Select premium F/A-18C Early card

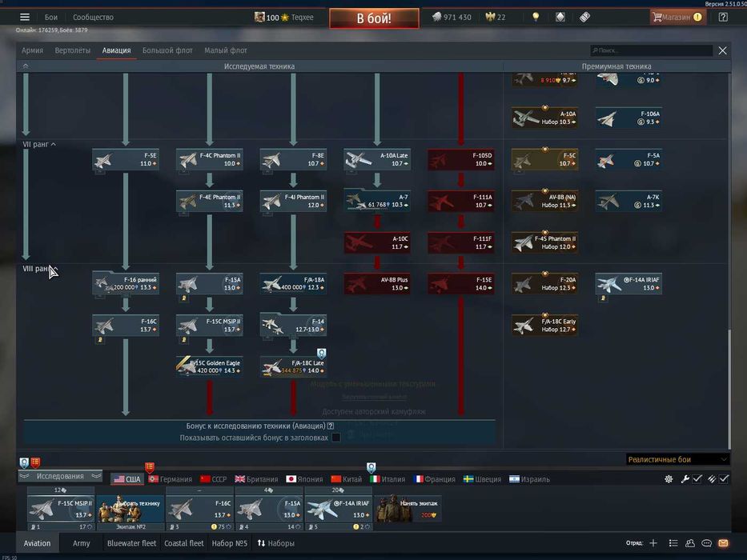pos(544,325)
